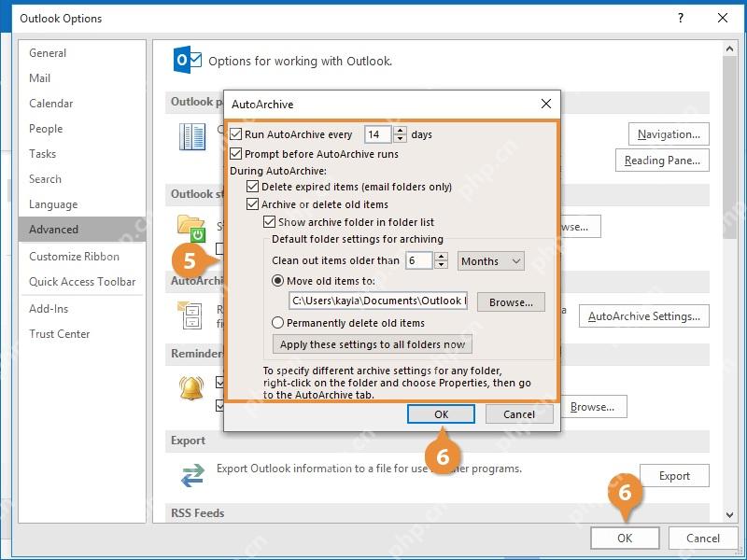The image size is (747, 560).
Task: Click the Clean out items older than field
Action: pyautogui.click(x=419, y=260)
